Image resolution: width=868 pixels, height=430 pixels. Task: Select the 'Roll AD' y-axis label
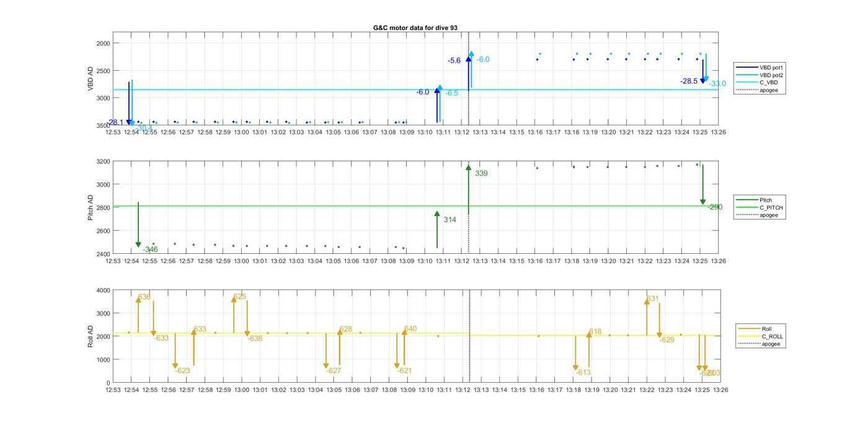91,336
